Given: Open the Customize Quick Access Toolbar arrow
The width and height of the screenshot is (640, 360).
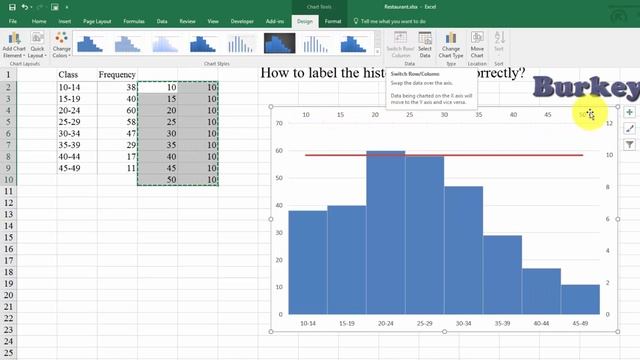Looking at the screenshot, I should click(x=67, y=7).
